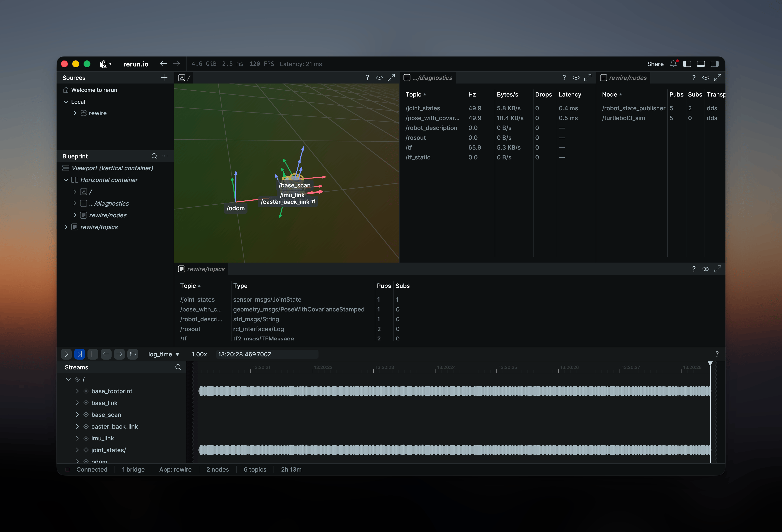Toggle visibility of rewire/nodes view
Image resolution: width=782 pixels, height=532 pixels.
pos(706,78)
